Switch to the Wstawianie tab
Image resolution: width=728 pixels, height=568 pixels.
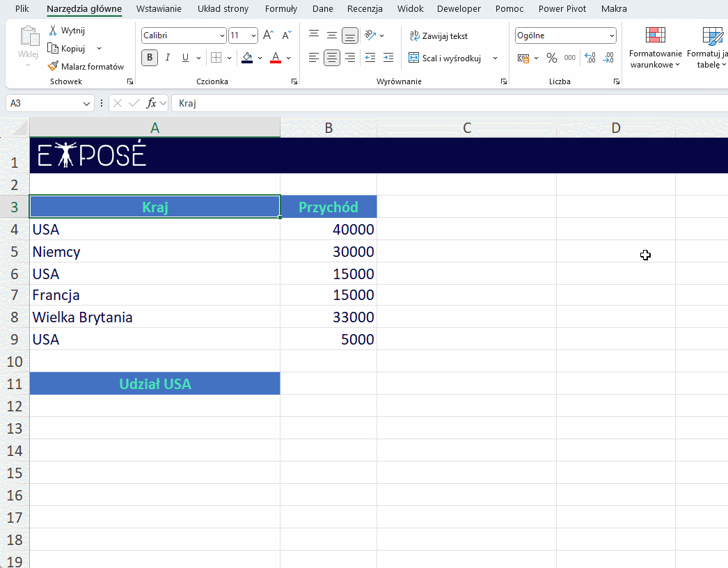159,8
